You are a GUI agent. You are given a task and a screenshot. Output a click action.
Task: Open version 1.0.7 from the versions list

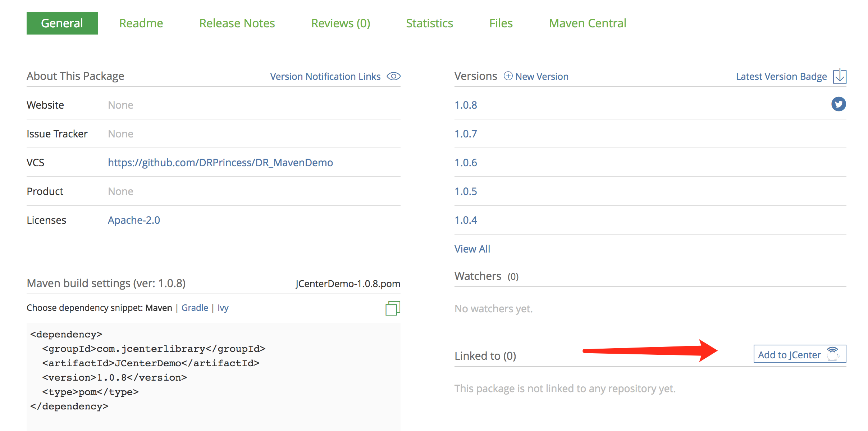coord(466,134)
